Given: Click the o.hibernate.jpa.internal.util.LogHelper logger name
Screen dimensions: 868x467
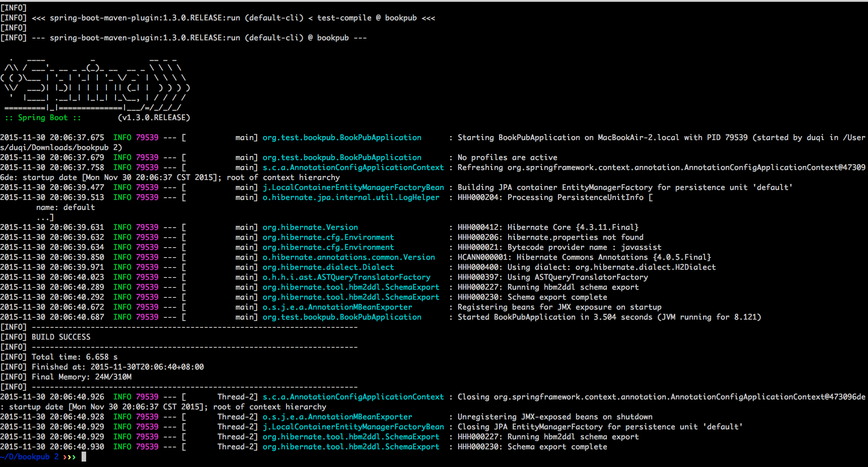Looking at the screenshot, I should pos(351,197).
